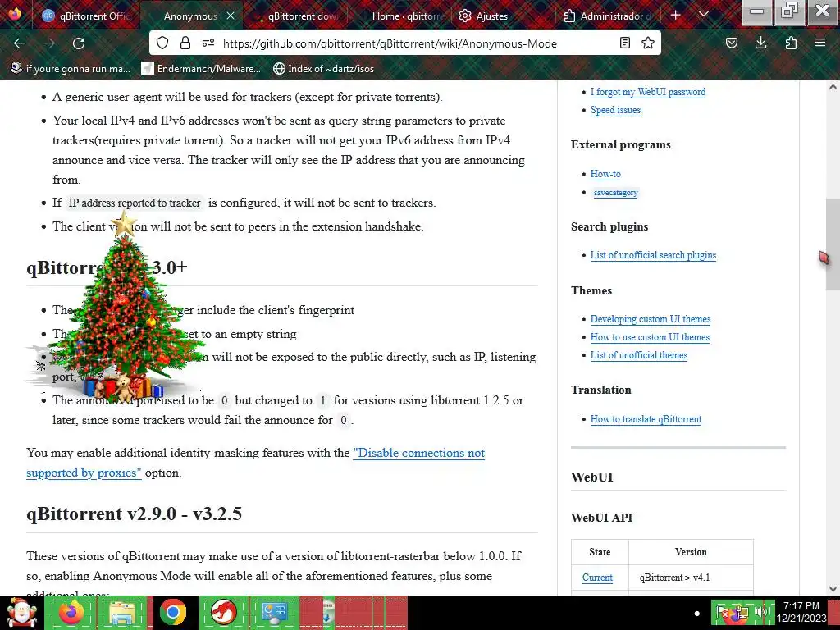Screen dimensions: 840x630
Task: Click the 'IP address reported to tracker' code text
Action: coord(135,203)
